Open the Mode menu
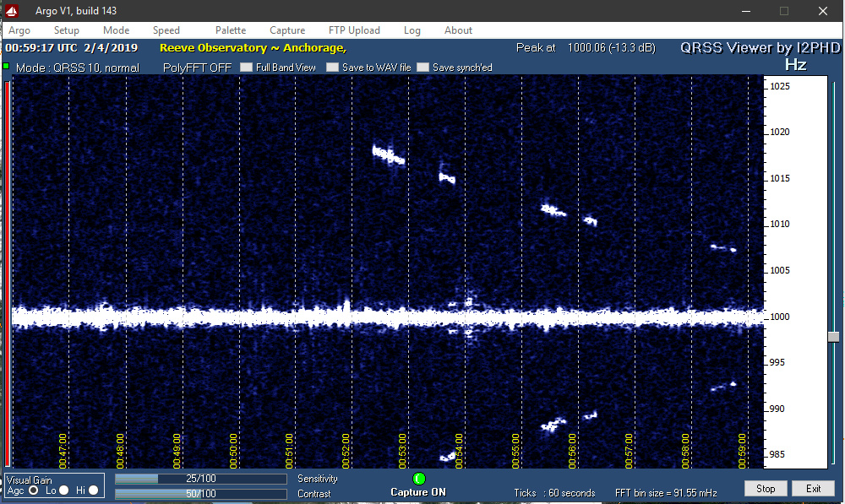The width and height of the screenshot is (845, 504). pyautogui.click(x=117, y=30)
